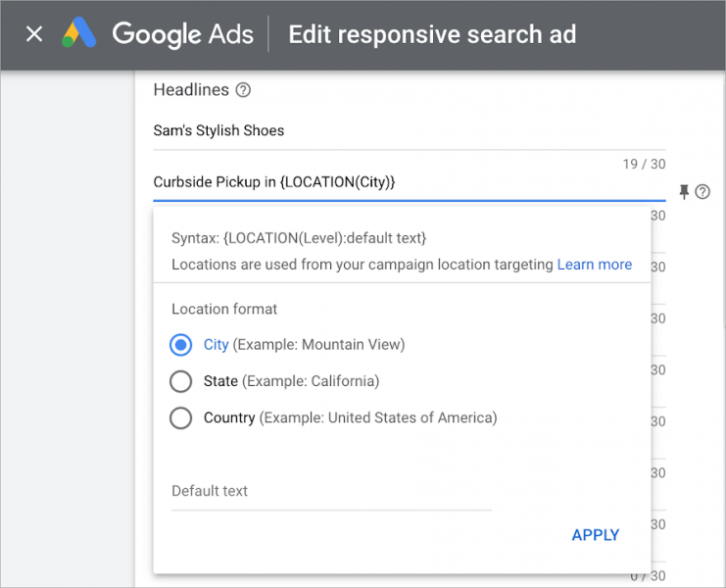Viewport: 726px width, 588px height.
Task: Close the responsive search ad editor
Action: 34,35
